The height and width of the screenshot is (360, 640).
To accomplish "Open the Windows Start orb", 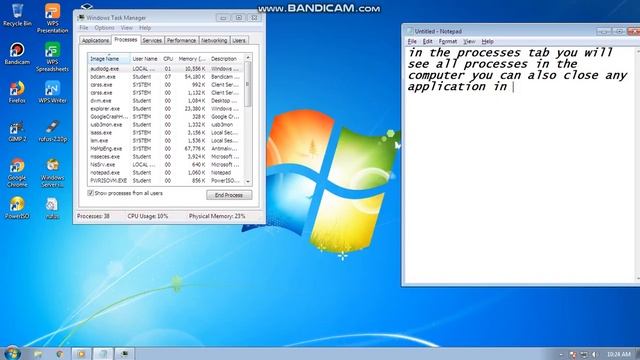I will click(x=12, y=353).
